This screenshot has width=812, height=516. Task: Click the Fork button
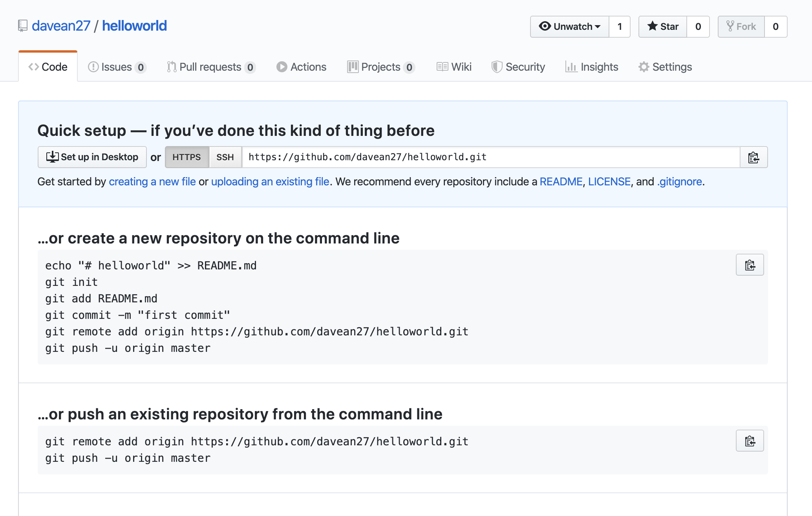[741, 27]
